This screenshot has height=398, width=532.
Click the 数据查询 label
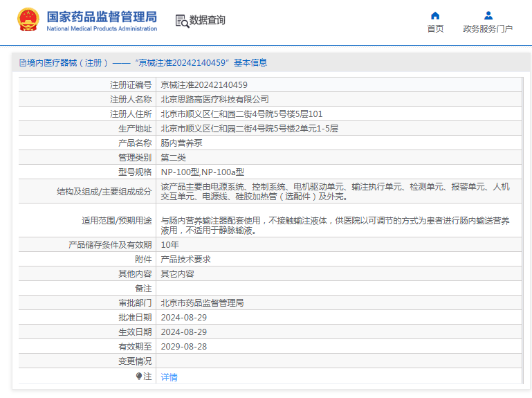207,20
